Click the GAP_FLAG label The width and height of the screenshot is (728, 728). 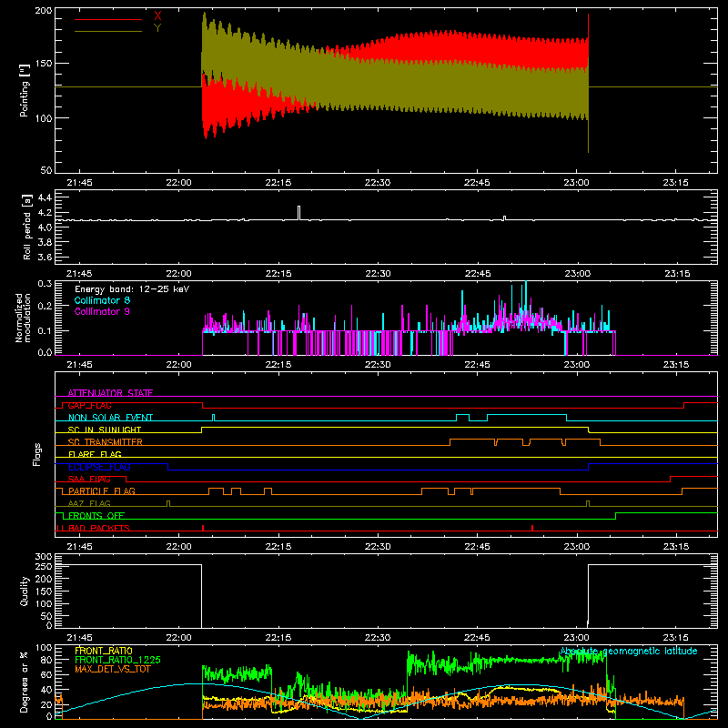pos(89,405)
